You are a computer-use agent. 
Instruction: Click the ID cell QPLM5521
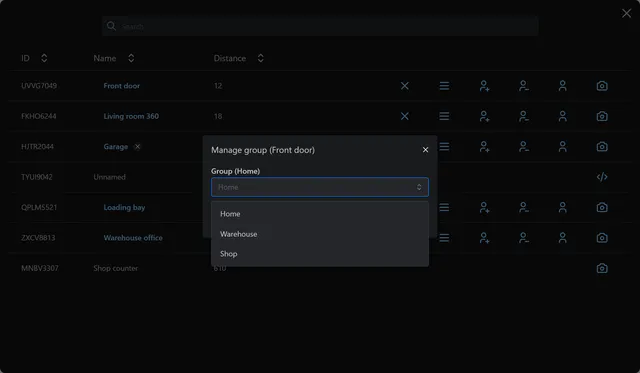[38, 207]
